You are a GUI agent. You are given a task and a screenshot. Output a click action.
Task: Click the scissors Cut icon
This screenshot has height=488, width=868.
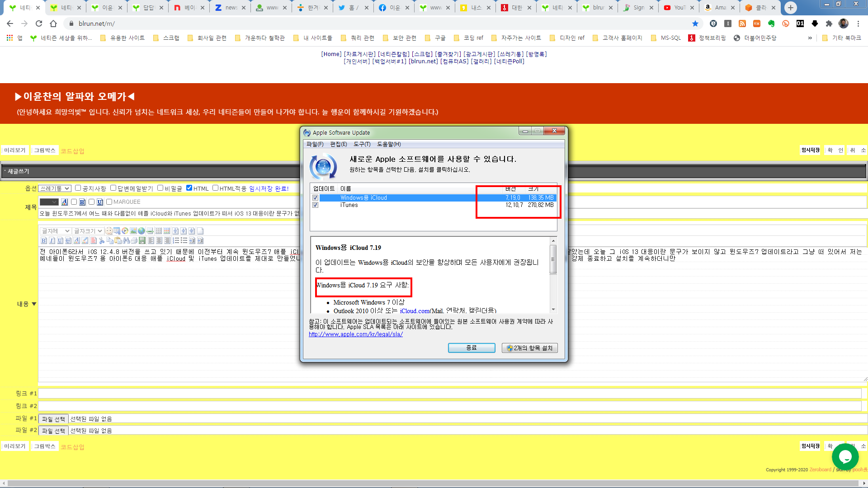pyautogui.click(x=102, y=240)
